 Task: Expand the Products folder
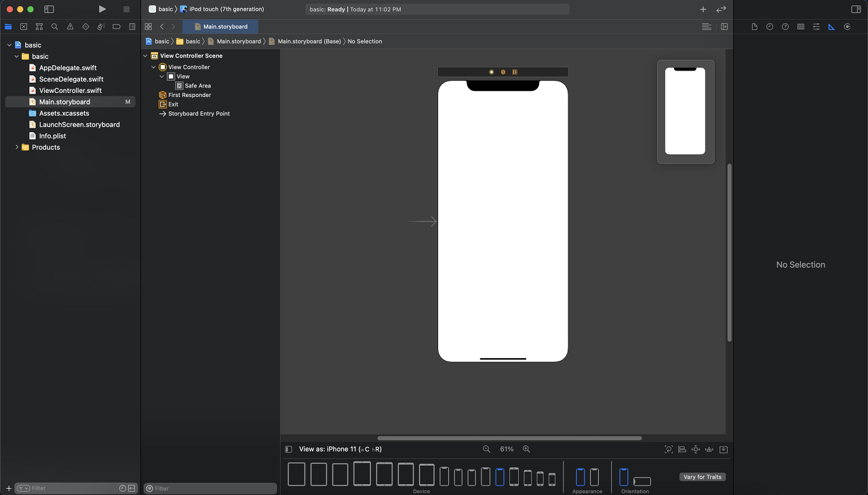[x=17, y=147]
